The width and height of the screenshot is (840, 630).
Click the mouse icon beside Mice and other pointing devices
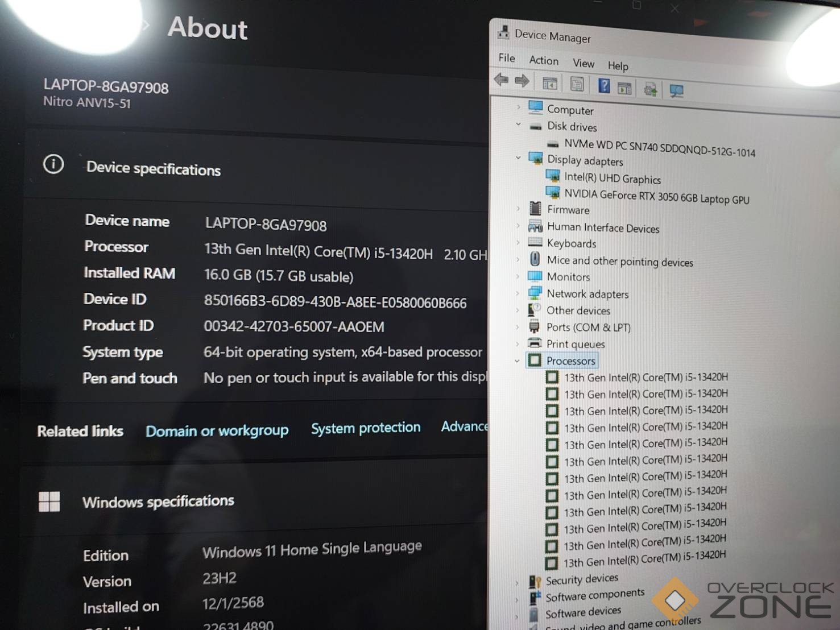[535, 259]
